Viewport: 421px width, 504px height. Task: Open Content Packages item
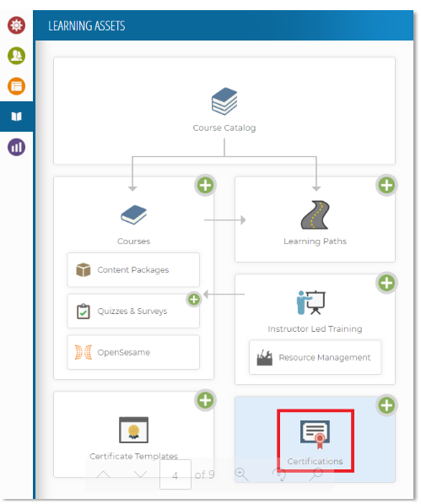pos(133,269)
